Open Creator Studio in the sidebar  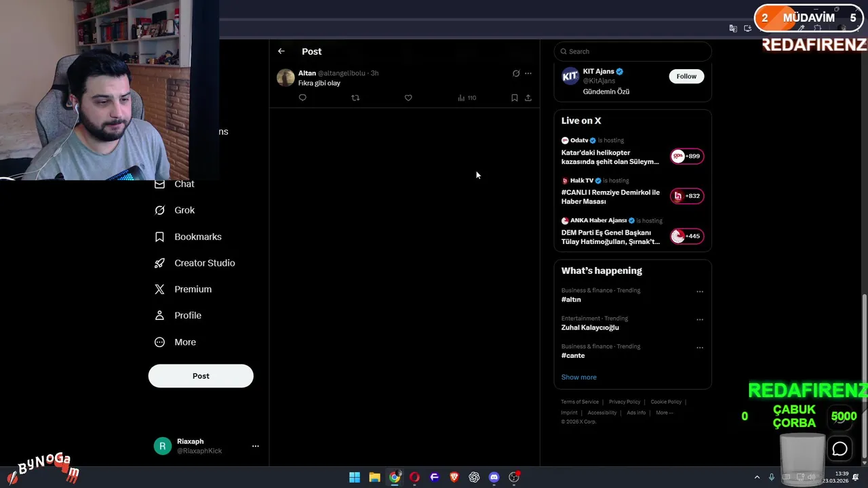coord(195,263)
